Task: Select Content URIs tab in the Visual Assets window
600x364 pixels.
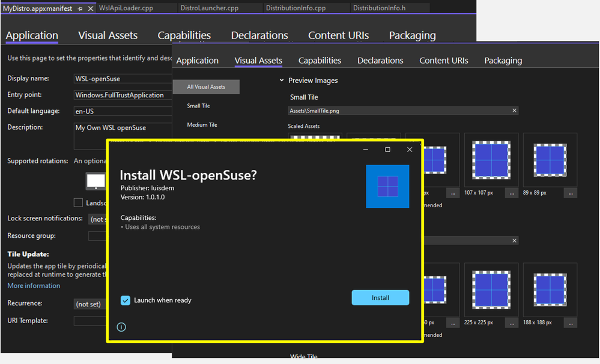Action: pyautogui.click(x=443, y=61)
